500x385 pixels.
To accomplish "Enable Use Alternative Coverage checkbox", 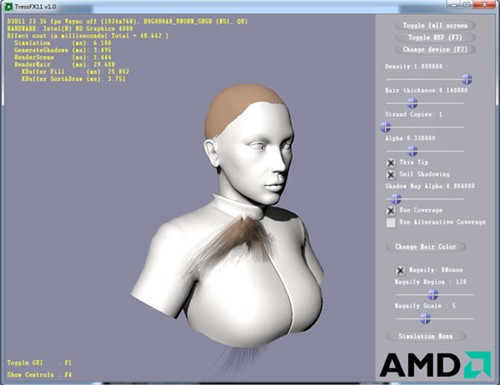I will coord(391,223).
